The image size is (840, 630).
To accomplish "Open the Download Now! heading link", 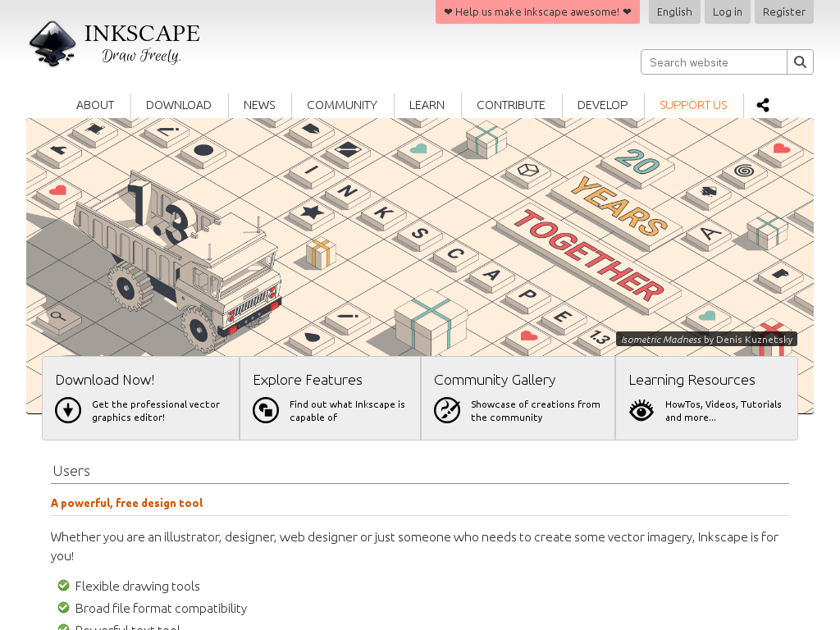I will [105, 380].
